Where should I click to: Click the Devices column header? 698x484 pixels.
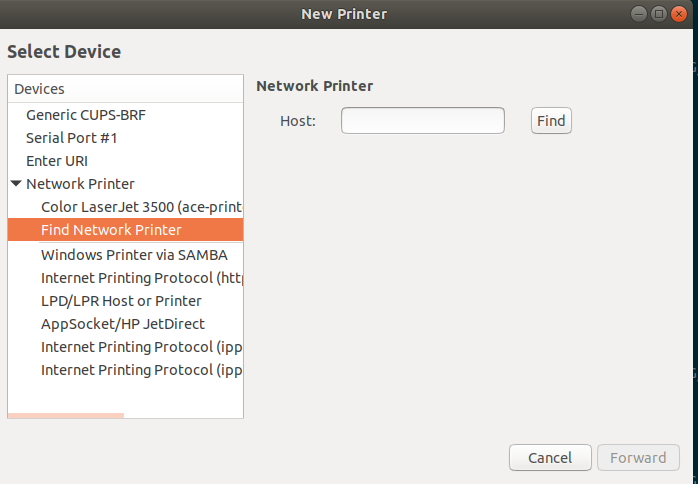(125, 89)
